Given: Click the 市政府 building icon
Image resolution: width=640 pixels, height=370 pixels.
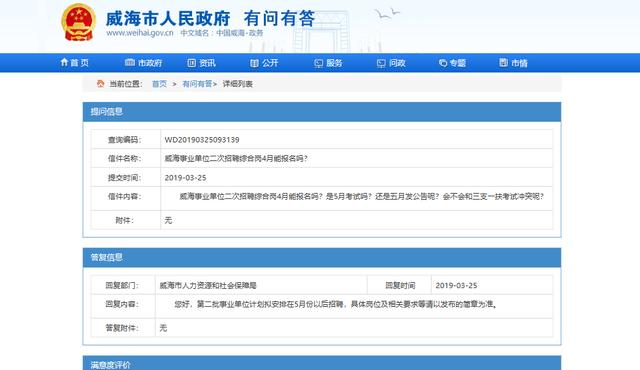Looking at the screenshot, I should click(x=130, y=62).
